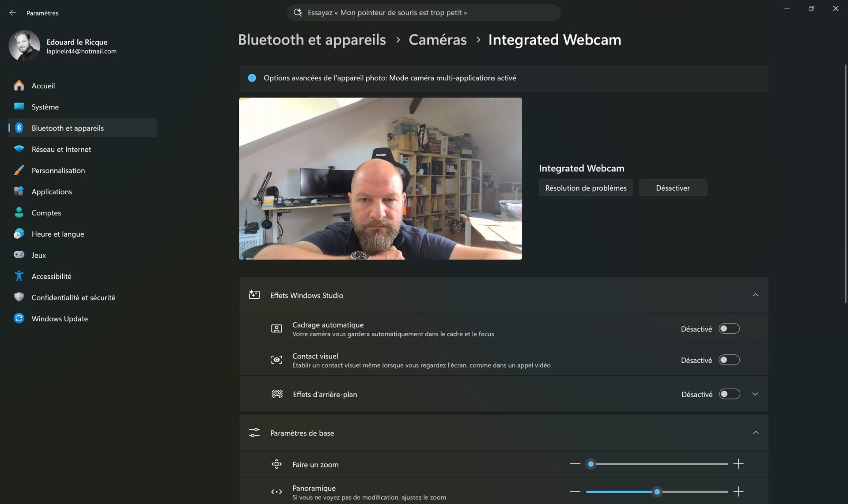Click the Faire un zoom slider handle

tap(591, 464)
